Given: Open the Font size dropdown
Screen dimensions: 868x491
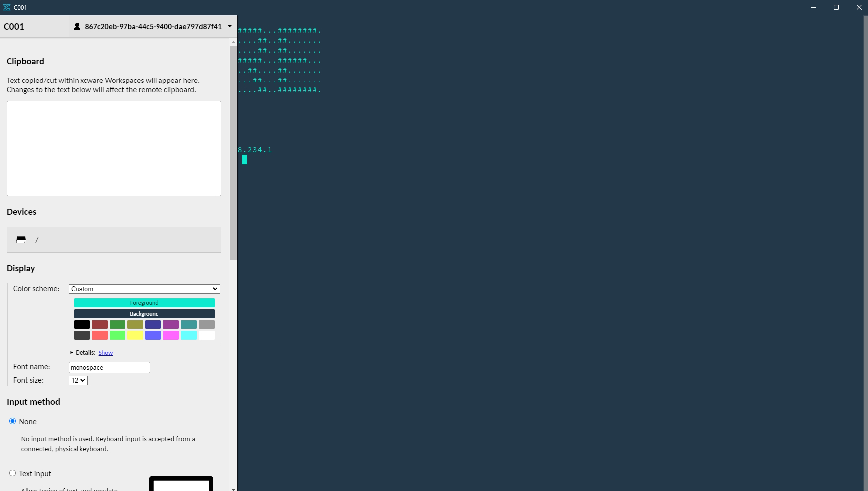Looking at the screenshot, I should coord(78,380).
